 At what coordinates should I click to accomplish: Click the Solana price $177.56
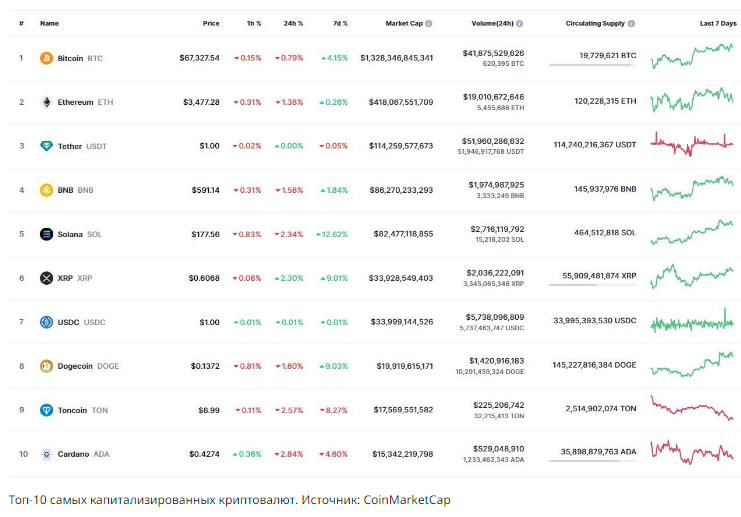coord(206,234)
